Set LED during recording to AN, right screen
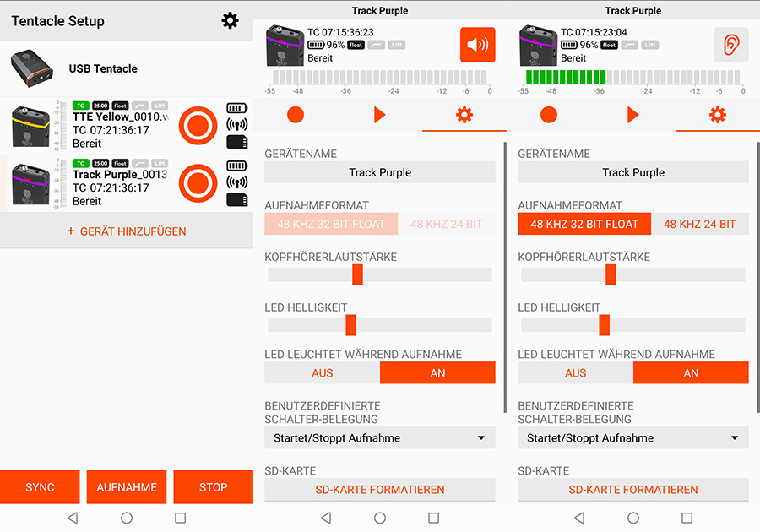This screenshot has height=532, width=760. pos(691,372)
